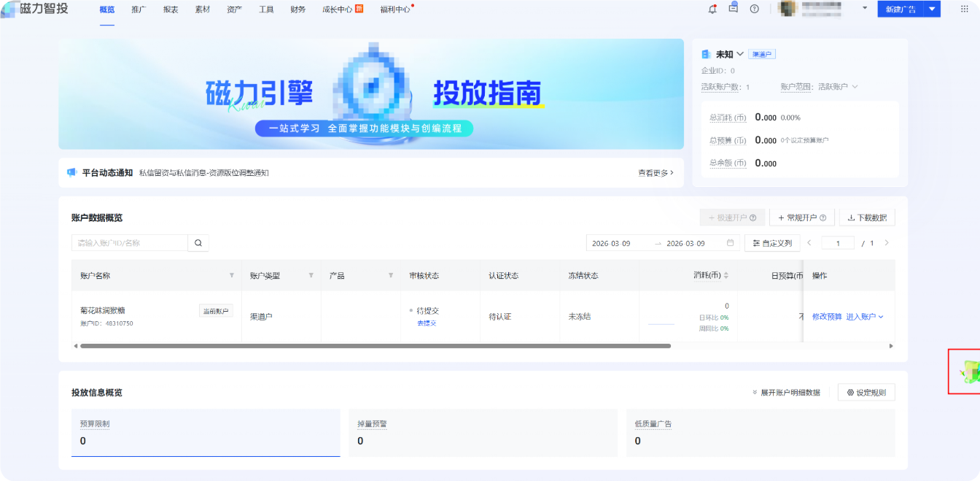Screen dimensions: 980x481
Task: Select the 低质量广告 card
Action: click(761, 433)
